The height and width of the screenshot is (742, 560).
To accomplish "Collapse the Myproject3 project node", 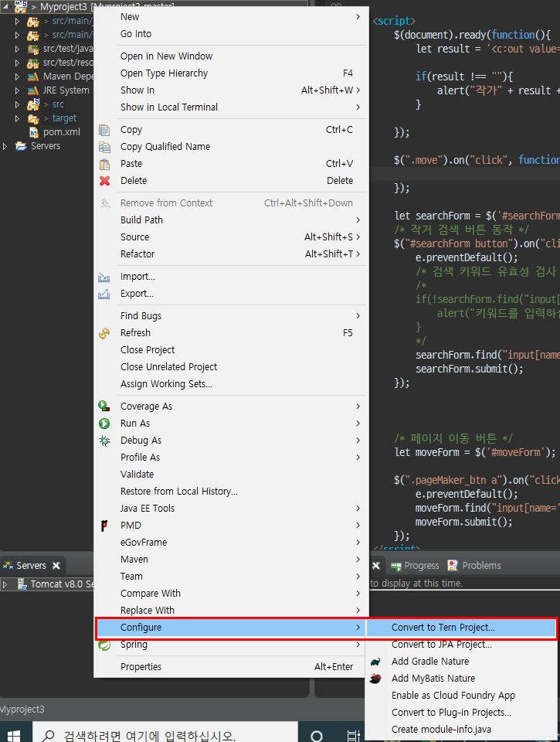I will (x=5, y=7).
